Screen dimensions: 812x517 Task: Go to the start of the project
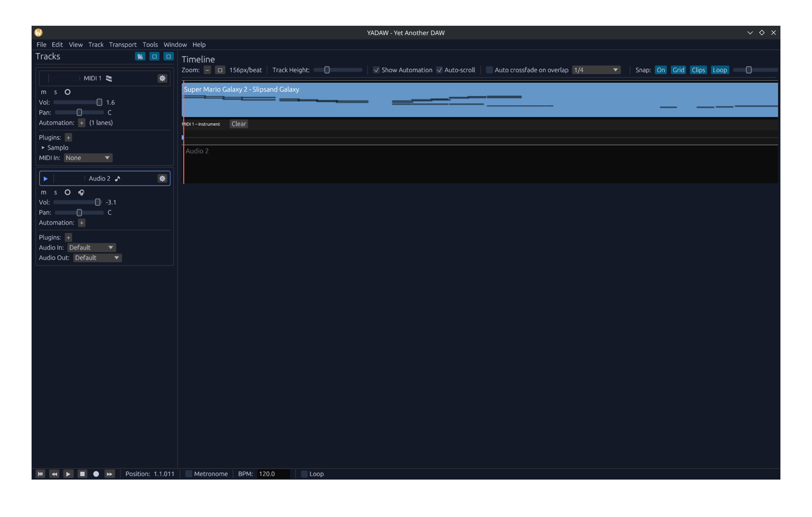(x=40, y=474)
